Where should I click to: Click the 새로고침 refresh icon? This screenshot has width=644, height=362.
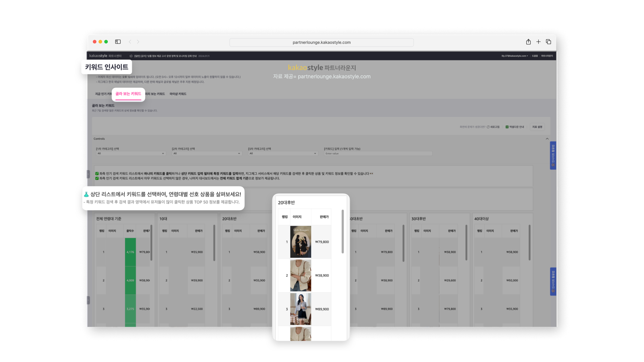(x=488, y=127)
